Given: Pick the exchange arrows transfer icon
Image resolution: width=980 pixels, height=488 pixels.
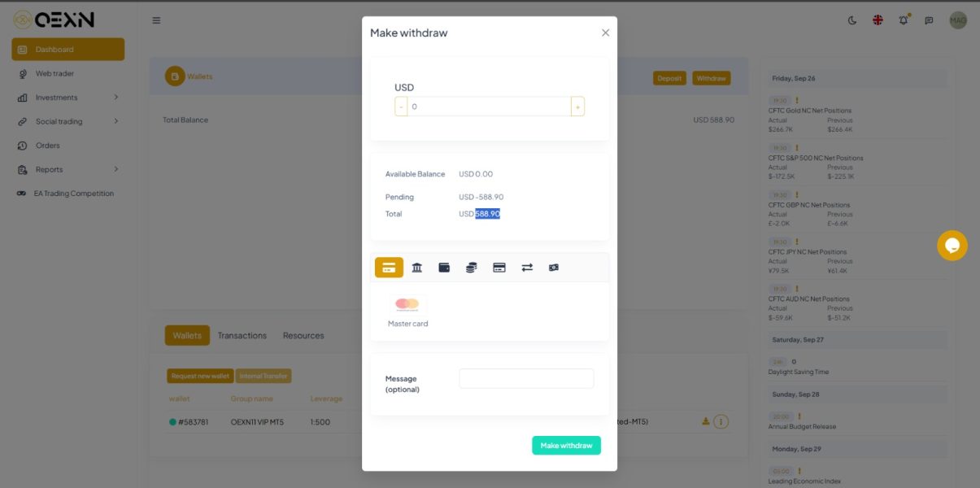Looking at the screenshot, I should 527,268.
